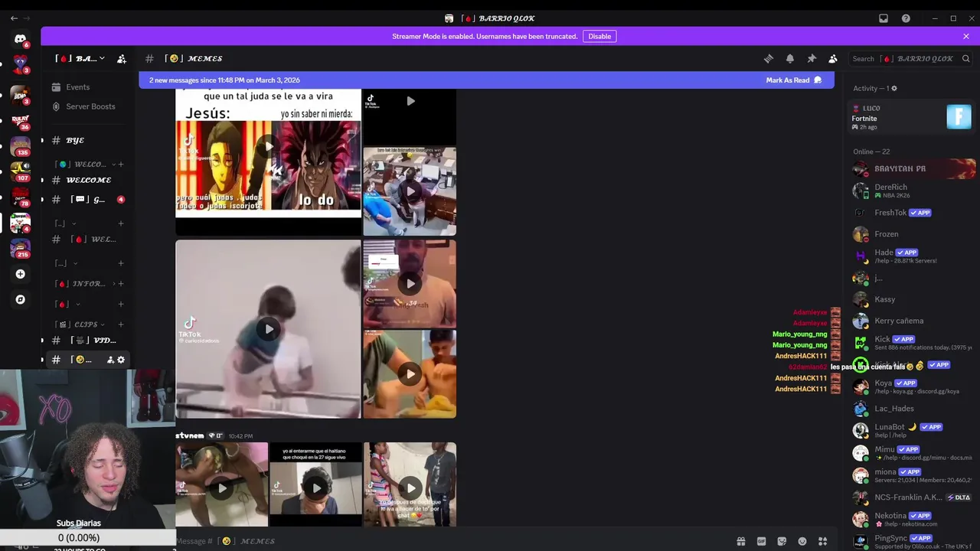The image size is (980, 551).
Task: Open Discover servers compass icon
Action: (20, 299)
